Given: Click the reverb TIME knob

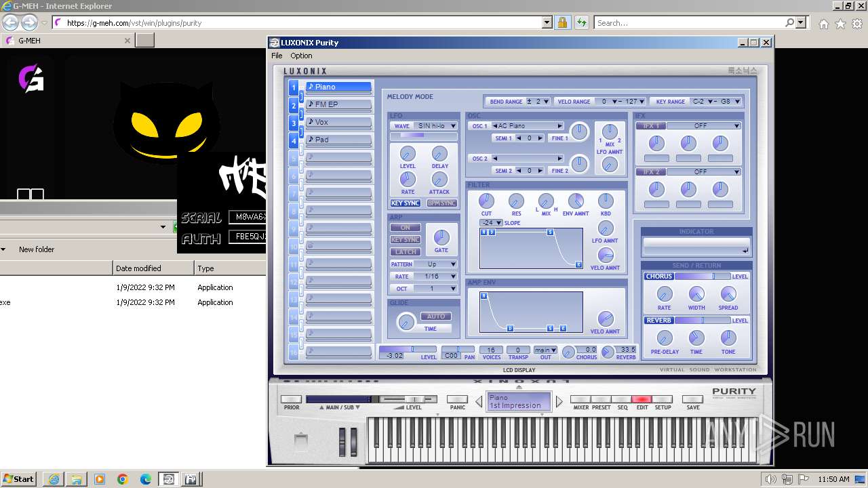Looking at the screenshot, I should pos(696,338).
